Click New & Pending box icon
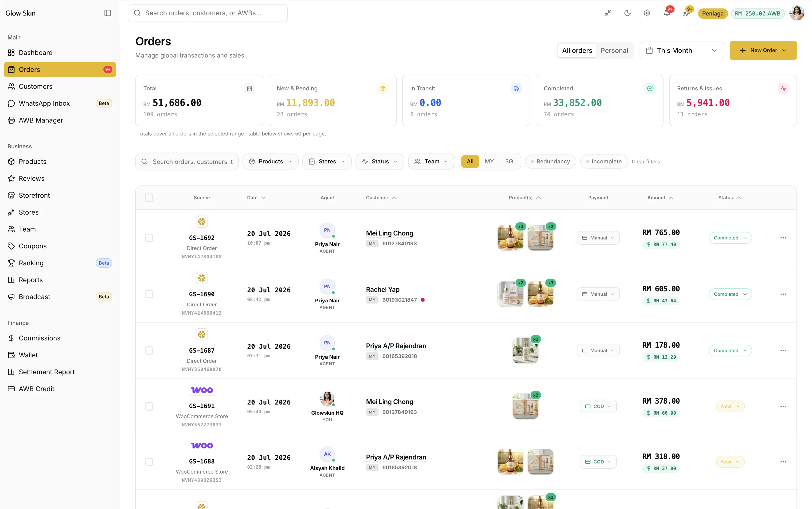The width and height of the screenshot is (812, 509). (383, 89)
